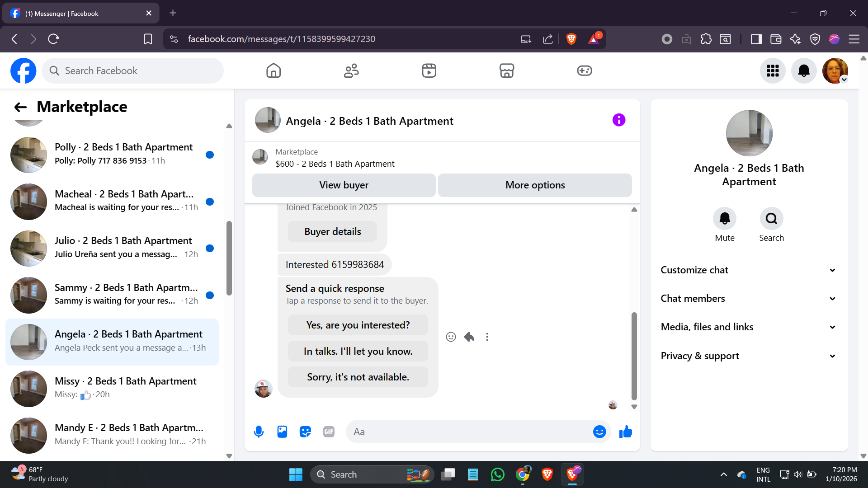Click the reply arrow on message

(x=469, y=337)
